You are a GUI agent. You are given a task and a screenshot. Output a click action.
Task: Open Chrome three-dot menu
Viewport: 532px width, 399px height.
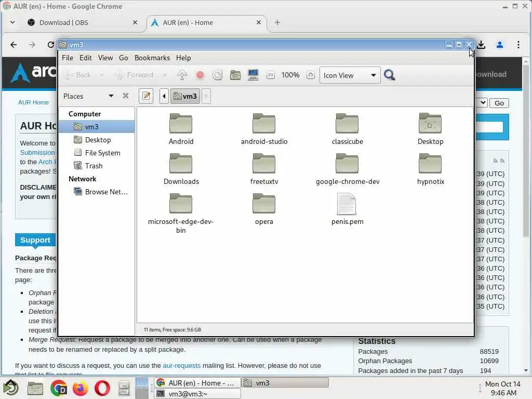coord(518,45)
